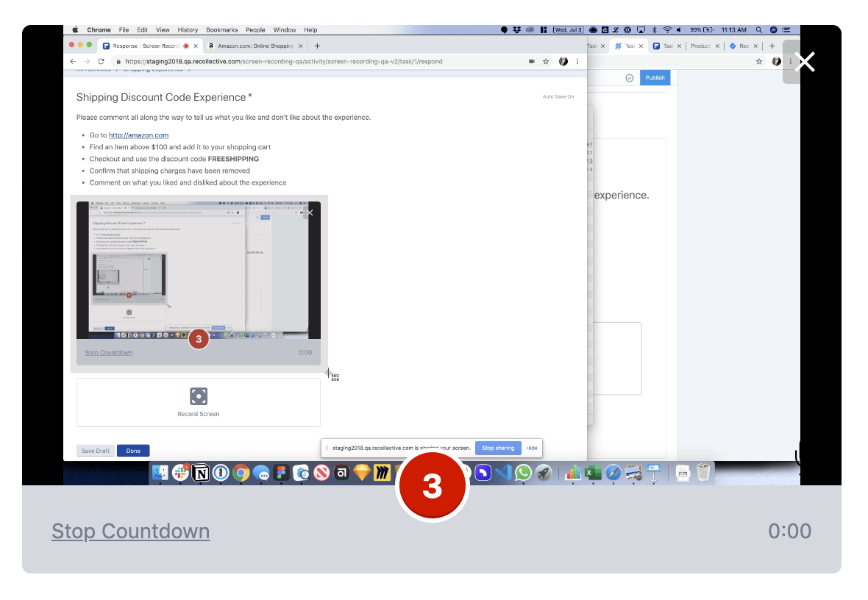Image resolution: width=868 pixels, height=600 pixels.
Task: Open the Miro app in the dock
Action: point(383,473)
